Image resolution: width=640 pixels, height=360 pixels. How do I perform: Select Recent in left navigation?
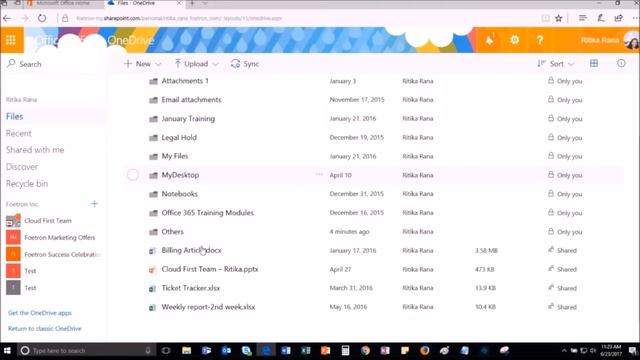pyautogui.click(x=18, y=133)
